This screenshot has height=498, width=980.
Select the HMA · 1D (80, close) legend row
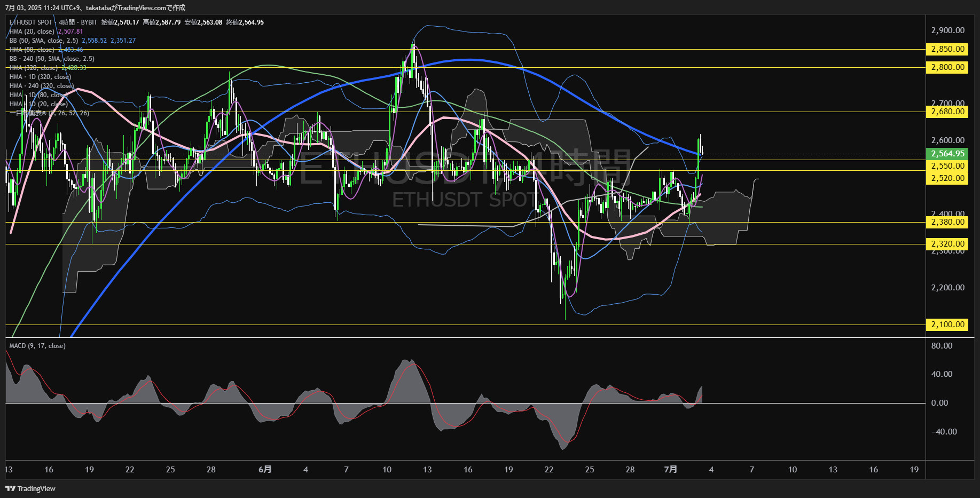tap(38, 95)
